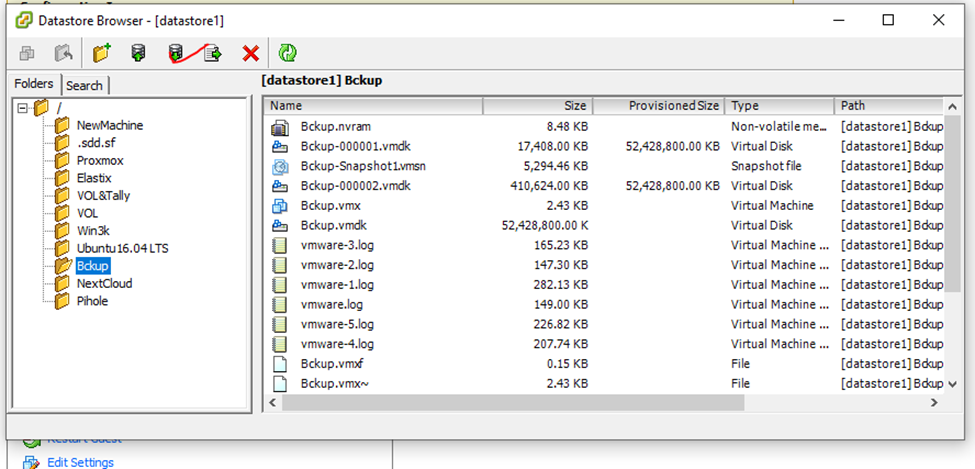This screenshot has height=469, width=975.
Task: Click the Download from datastore icon
Action: (176, 53)
